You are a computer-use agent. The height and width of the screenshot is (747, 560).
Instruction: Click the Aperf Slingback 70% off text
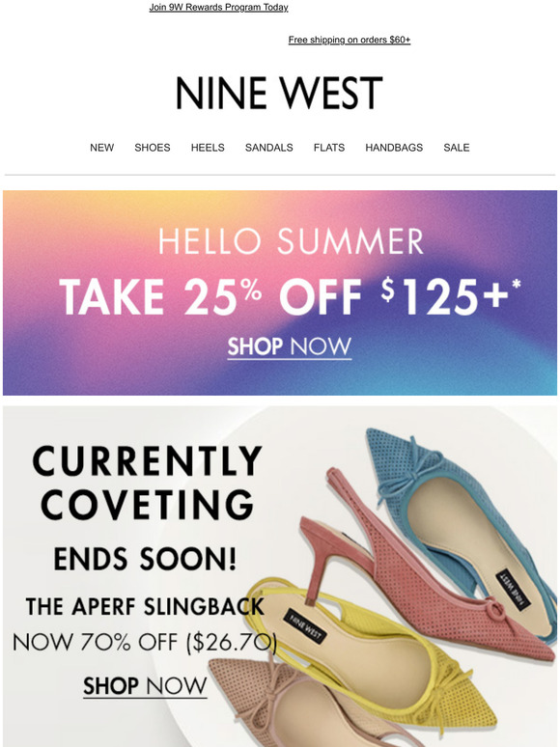click(145, 624)
